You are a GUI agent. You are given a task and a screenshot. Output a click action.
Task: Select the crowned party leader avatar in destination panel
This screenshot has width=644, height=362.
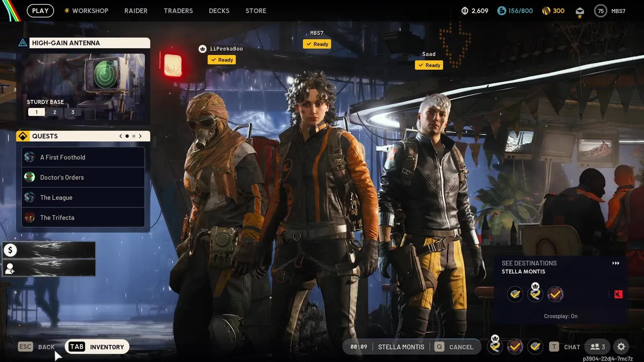(535, 294)
